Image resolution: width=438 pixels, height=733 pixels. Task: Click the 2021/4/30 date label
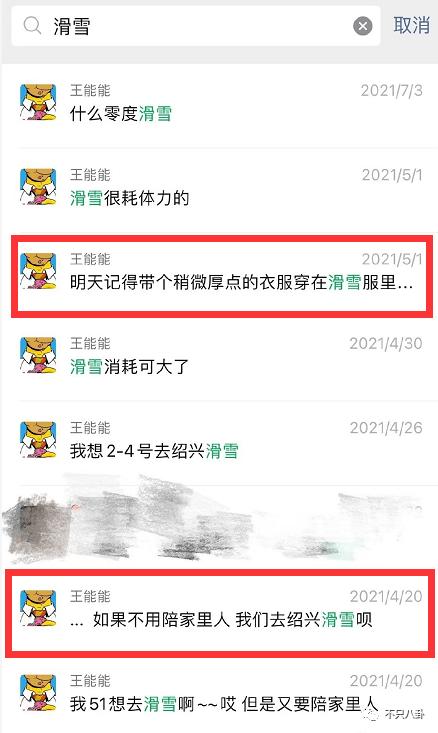click(x=386, y=343)
